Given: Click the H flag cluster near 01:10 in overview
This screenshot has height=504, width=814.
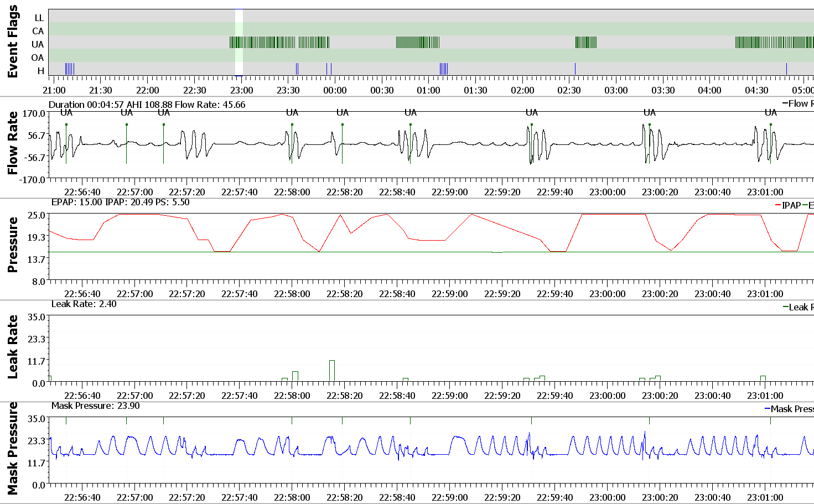Looking at the screenshot, I should (444, 69).
